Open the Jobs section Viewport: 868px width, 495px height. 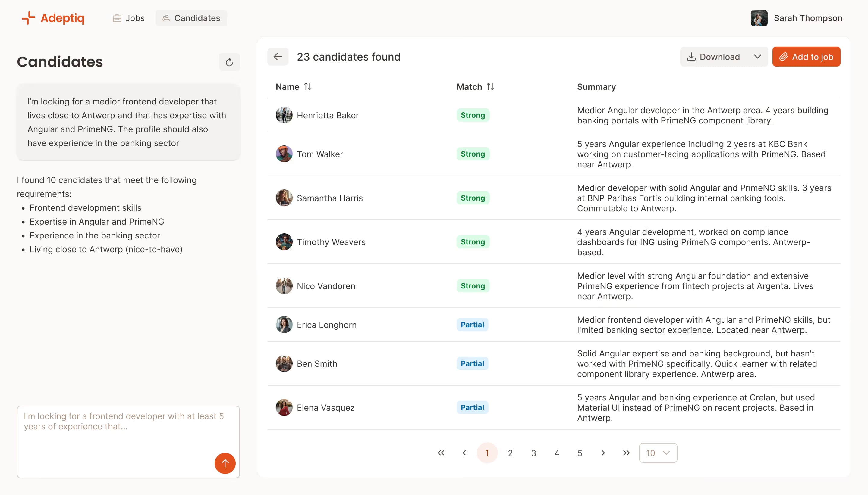(x=128, y=18)
